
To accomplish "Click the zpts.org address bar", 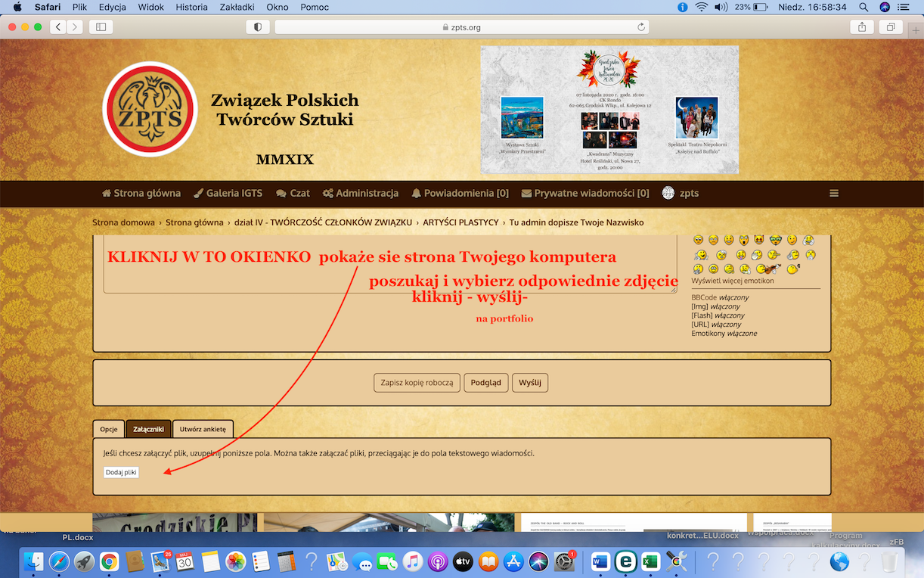I will click(460, 27).
